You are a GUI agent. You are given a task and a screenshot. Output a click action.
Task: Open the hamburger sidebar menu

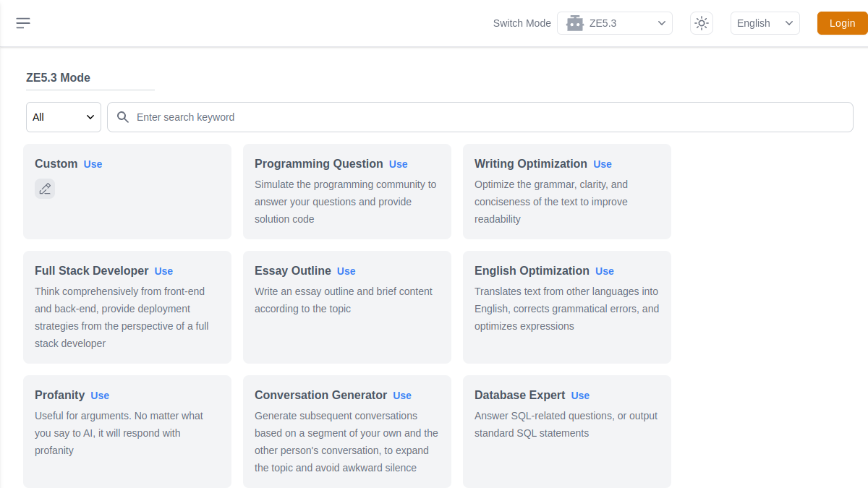tap(23, 23)
